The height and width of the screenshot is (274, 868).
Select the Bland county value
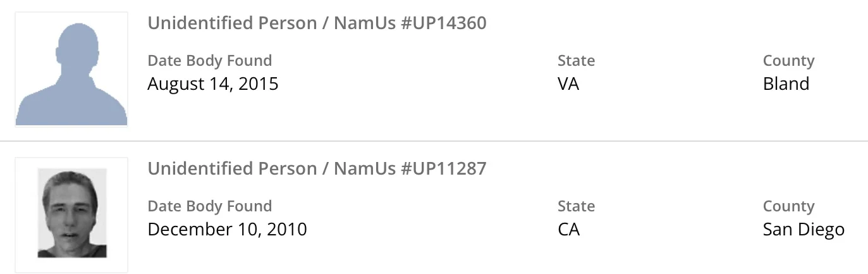tap(786, 84)
